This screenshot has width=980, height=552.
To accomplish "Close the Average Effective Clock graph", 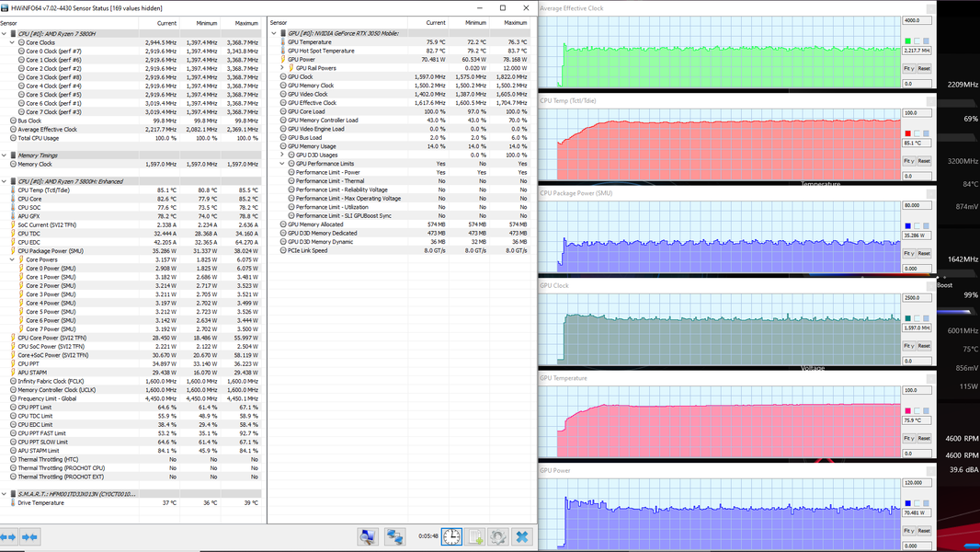I will tap(930, 8).
